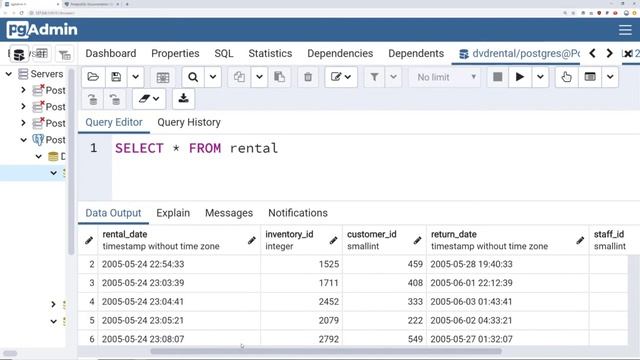Click the Explain Analyze table icon
640x360 pixels.
(590, 77)
